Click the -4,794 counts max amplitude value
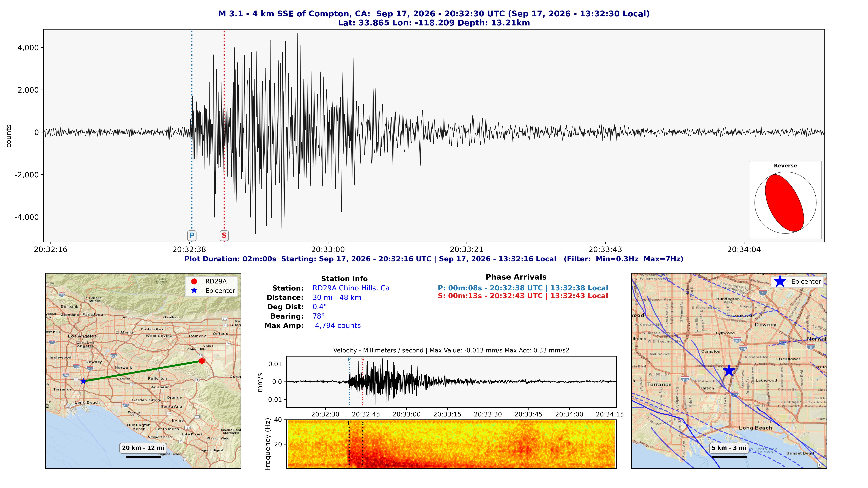 336,325
